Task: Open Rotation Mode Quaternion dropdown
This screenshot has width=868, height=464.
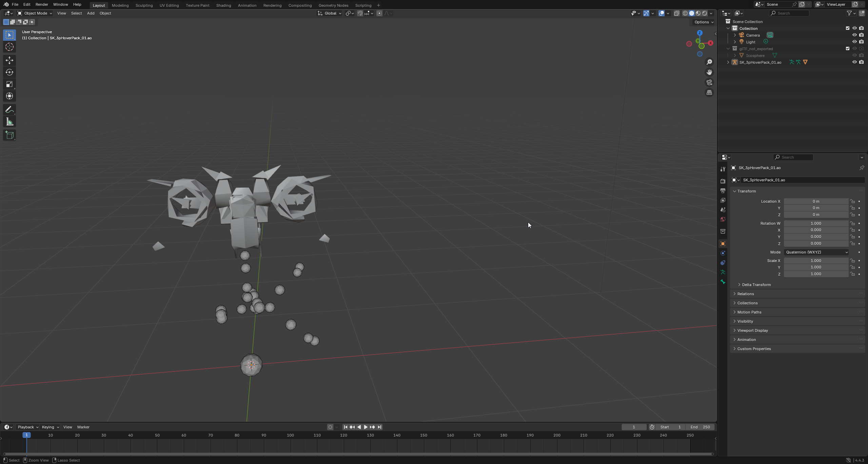Action: (816, 252)
